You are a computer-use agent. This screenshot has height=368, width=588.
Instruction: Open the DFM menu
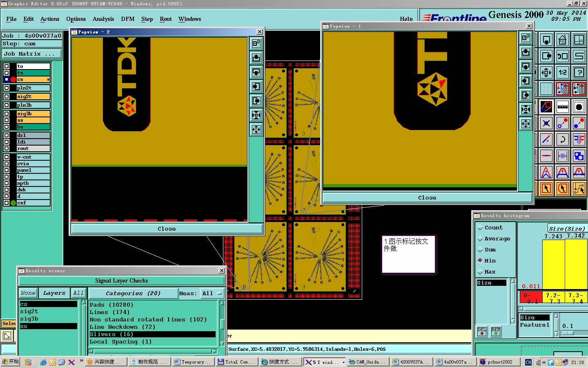tap(128, 19)
